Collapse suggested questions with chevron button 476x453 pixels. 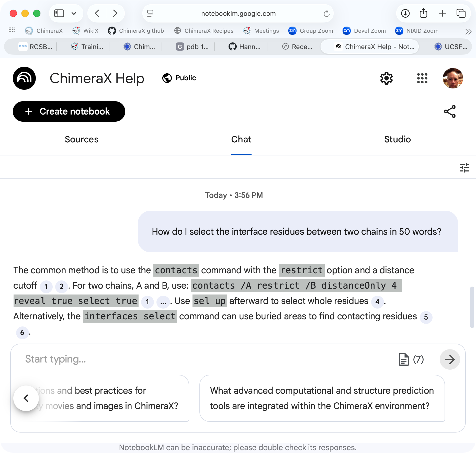point(26,398)
